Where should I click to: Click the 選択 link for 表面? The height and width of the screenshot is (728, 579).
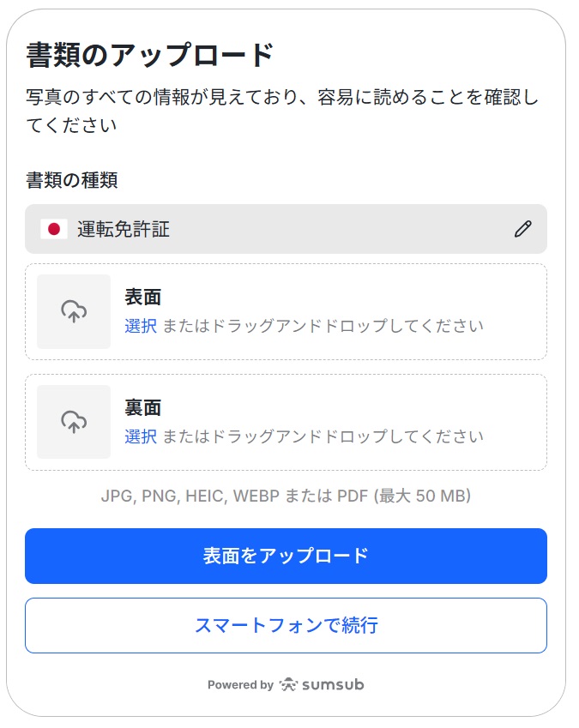pyautogui.click(x=141, y=326)
